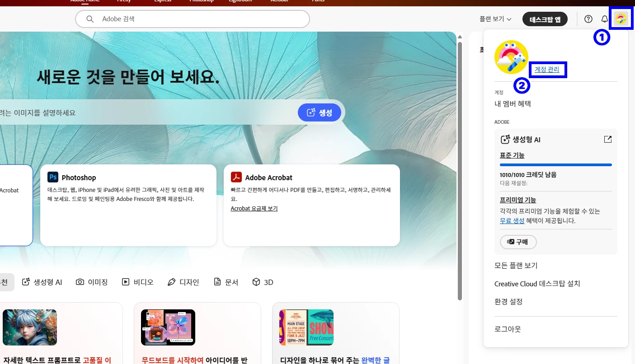Click the 생성 generate button
The image size is (635, 364).
[x=320, y=112]
